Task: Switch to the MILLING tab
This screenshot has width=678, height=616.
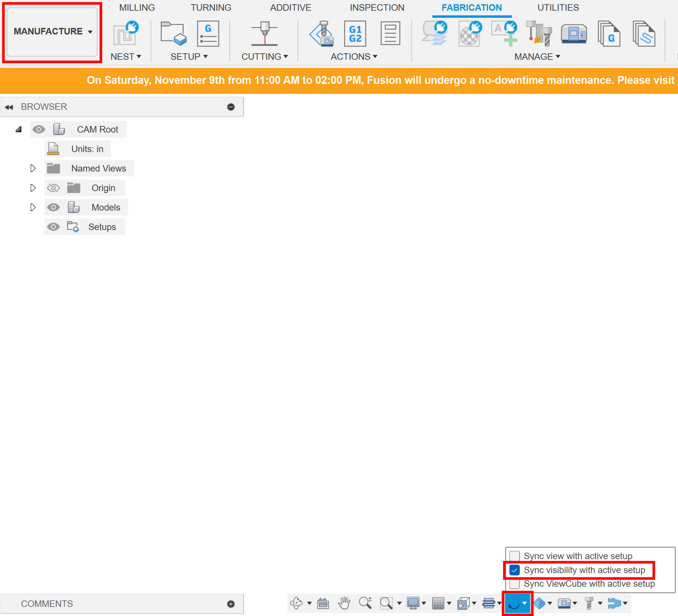Action: [137, 7]
